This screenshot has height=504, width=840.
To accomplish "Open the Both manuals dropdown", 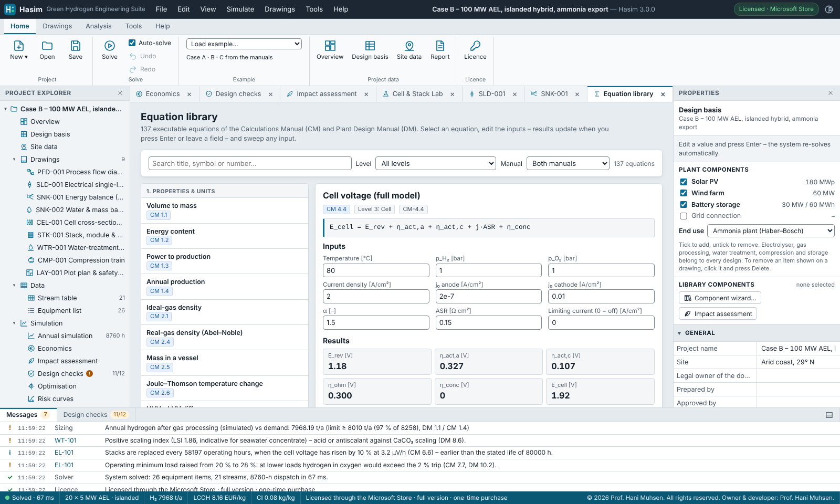I will point(568,163).
